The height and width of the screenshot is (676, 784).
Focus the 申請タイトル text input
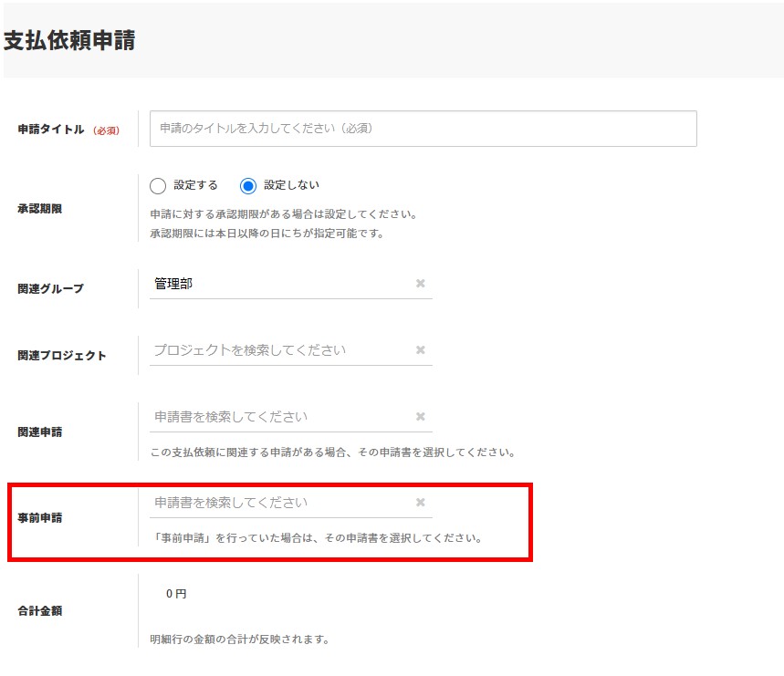[423, 129]
